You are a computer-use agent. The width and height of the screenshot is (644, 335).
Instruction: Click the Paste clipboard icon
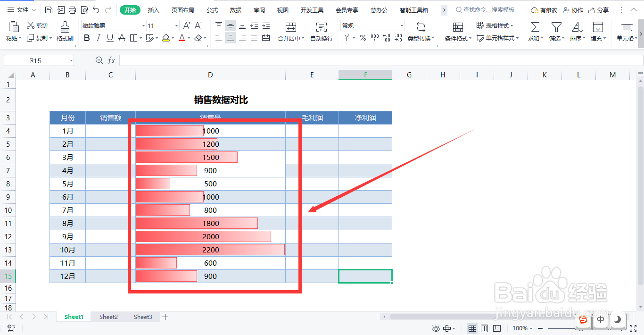13,27
